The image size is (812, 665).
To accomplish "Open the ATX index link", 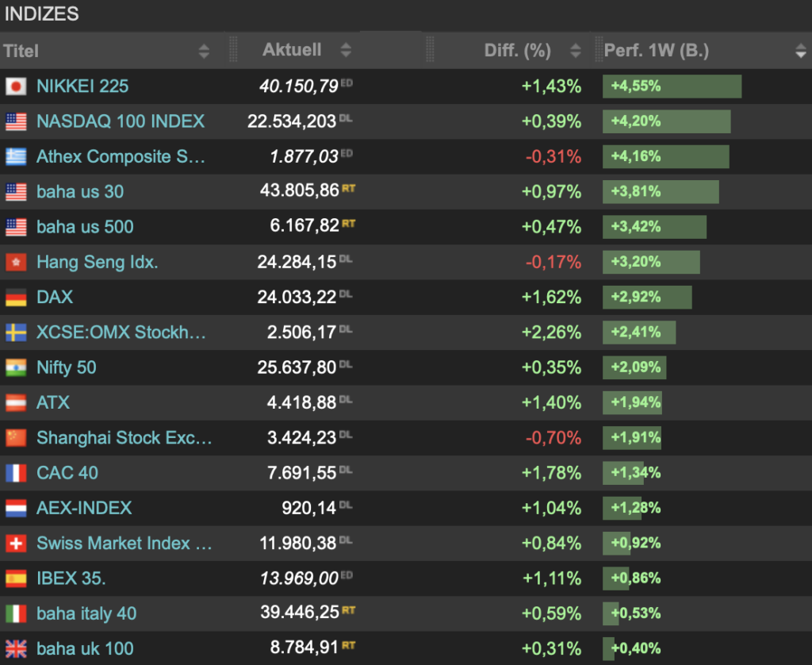I will coord(53,403).
